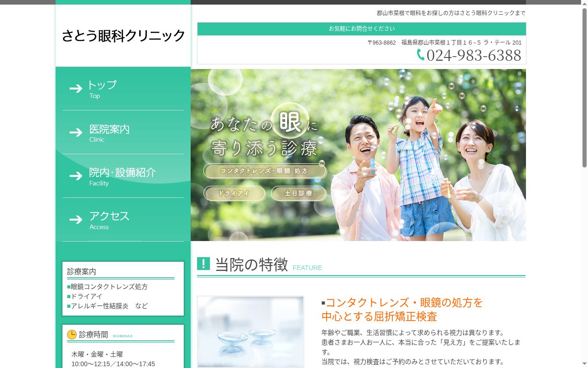Click the コンタクトレンズ・眼鏡 処方 badge
The height and width of the screenshot is (368, 588).
click(265, 171)
